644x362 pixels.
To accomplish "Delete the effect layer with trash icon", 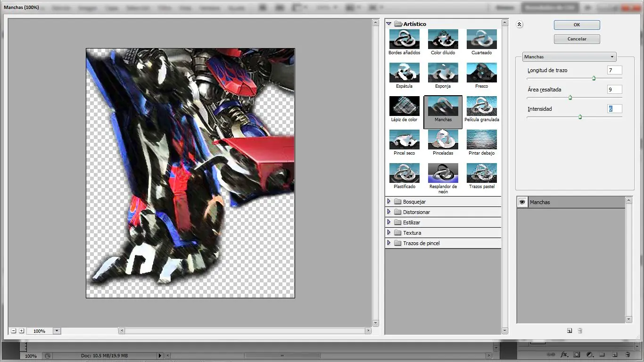I will click(580, 331).
